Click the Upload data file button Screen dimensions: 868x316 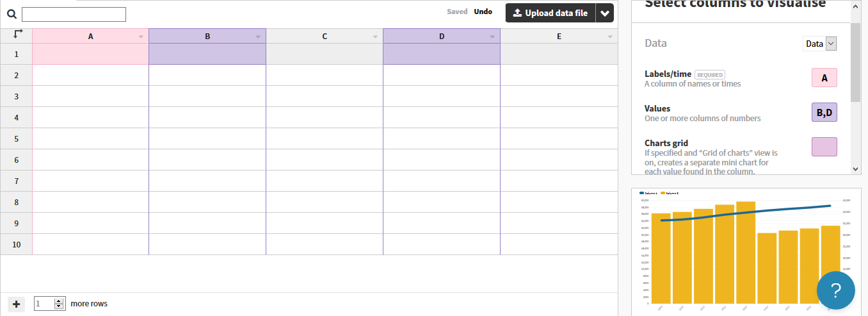[x=551, y=13]
